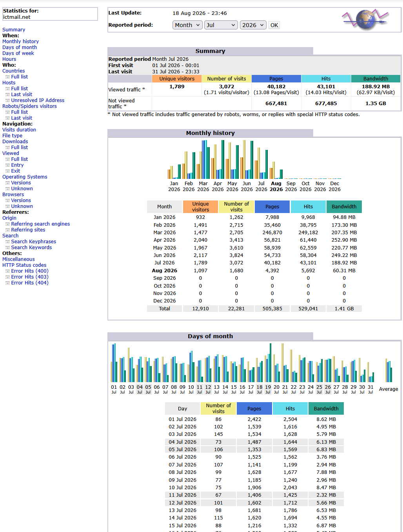Click the 667,481 not viewed pages value
Image resolution: width=403 pixels, height=532 pixels.
point(276,104)
